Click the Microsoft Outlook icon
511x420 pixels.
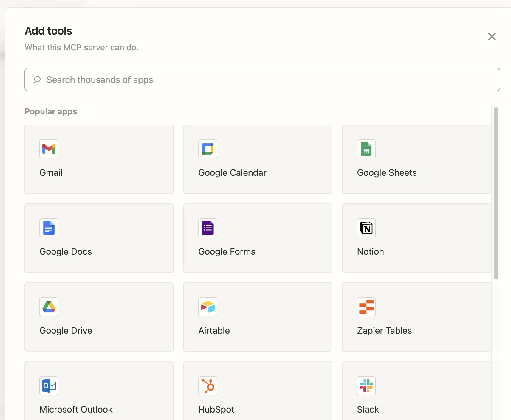click(x=49, y=386)
